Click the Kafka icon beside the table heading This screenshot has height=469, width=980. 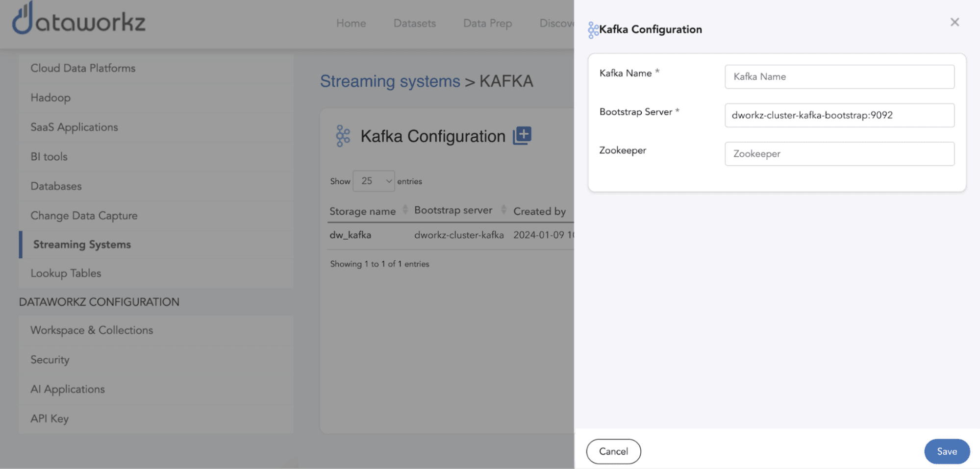tap(343, 136)
